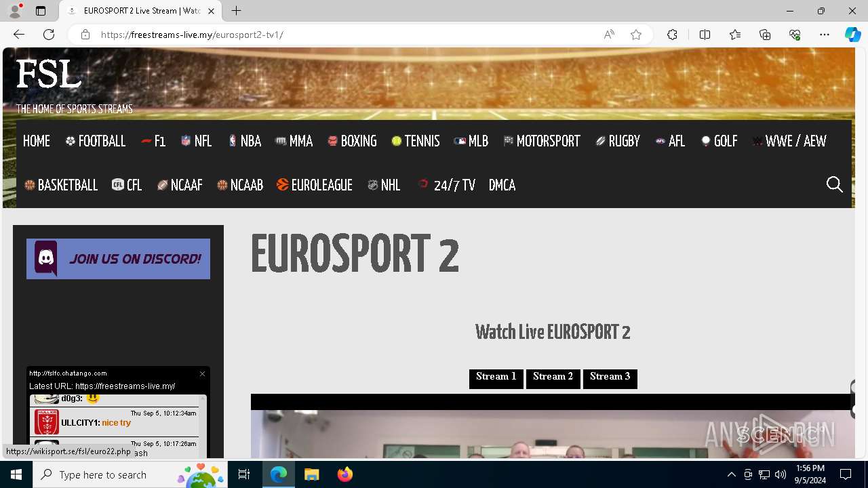
Task: Open the Extensions puzzle icon
Action: pyautogui.click(x=672, y=35)
